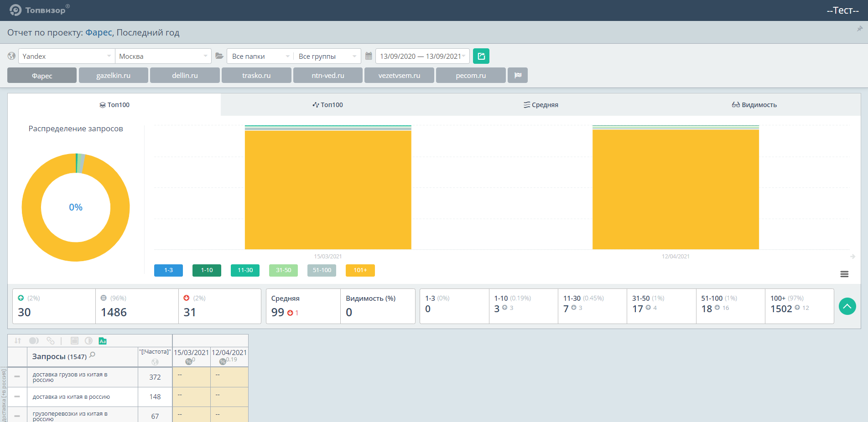Toggle the 101+ legend series
868x422 pixels.
(x=360, y=270)
